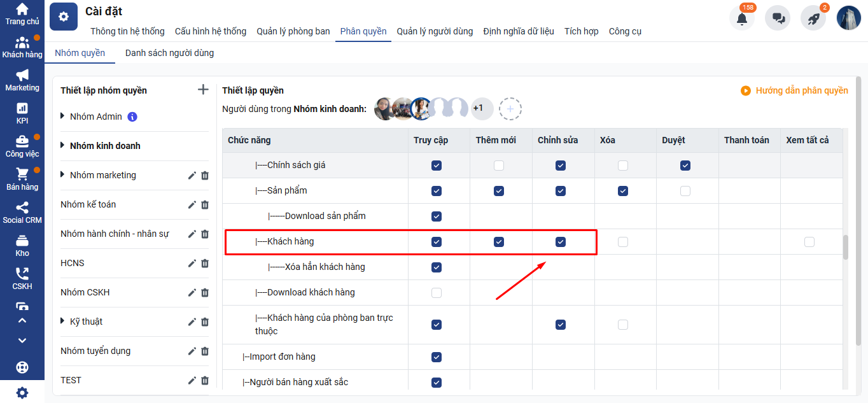The width and height of the screenshot is (868, 403).
Task: Expand the Nhóm Admin group
Action: (62, 117)
